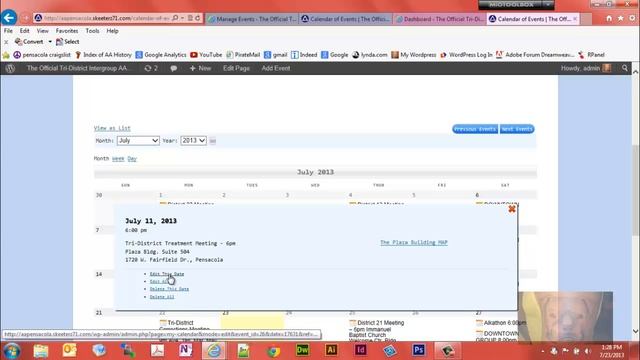Image resolution: width=640 pixels, height=360 pixels.
Task: Open File Explorer from the taskbar
Action: 40,351
